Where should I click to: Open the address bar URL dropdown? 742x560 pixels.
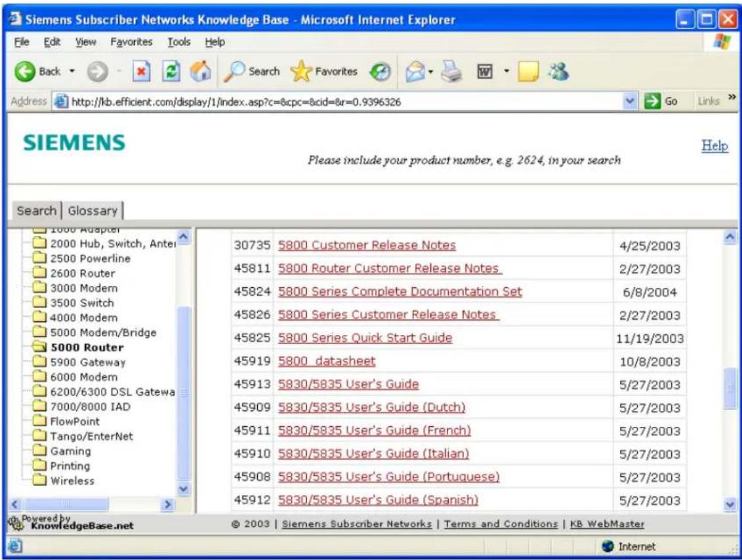click(x=630, y=101)
